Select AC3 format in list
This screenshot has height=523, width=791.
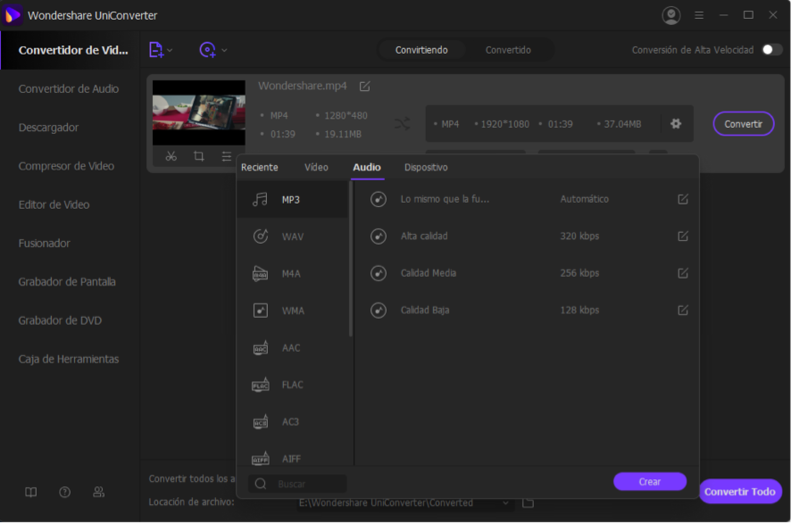pyautogui.click(x=293, y=422)
